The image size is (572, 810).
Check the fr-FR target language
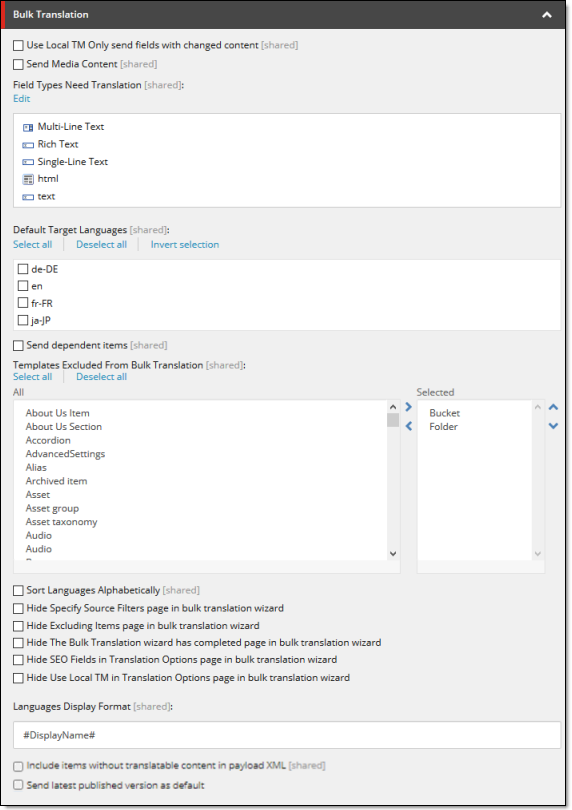(23, 303)
